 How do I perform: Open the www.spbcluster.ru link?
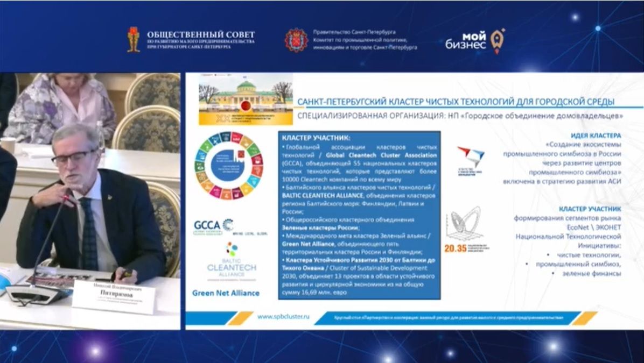click(283, 317)
